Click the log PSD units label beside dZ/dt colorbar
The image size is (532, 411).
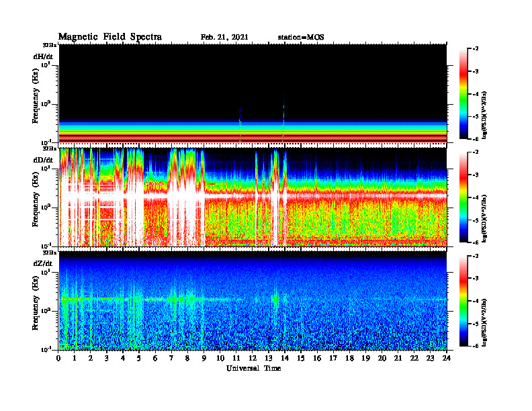485,322
